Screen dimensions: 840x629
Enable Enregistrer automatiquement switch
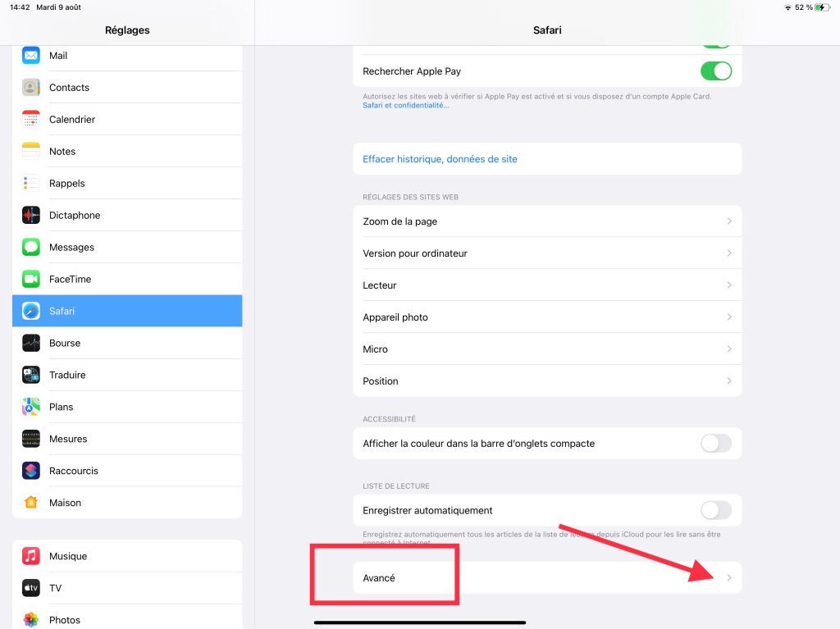tap(715, 510)
